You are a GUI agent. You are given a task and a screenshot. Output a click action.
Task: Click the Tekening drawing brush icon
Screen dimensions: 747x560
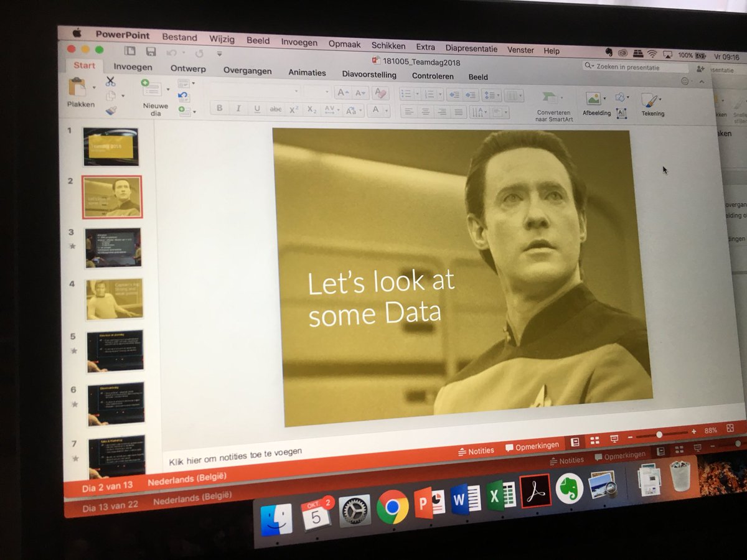coord(649,101)
